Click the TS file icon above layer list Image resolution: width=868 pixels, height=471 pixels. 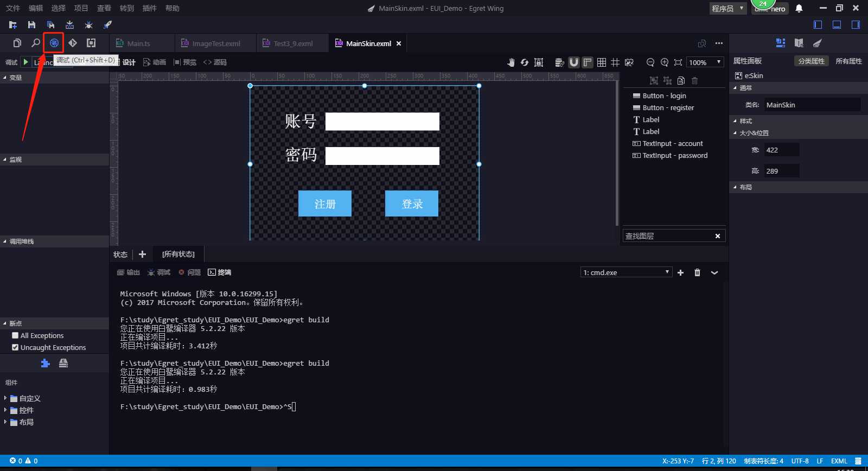681,81
